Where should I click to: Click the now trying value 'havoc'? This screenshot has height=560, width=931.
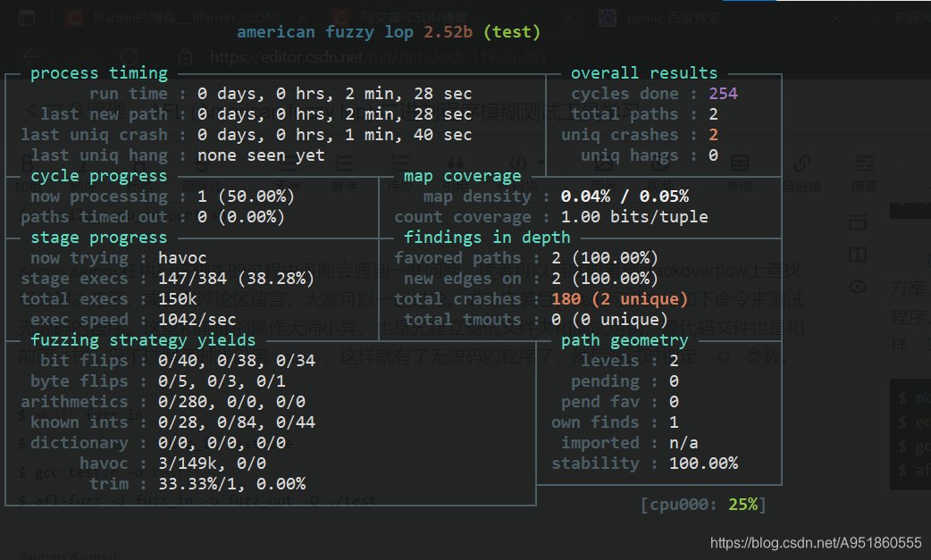tap(182, 258)
